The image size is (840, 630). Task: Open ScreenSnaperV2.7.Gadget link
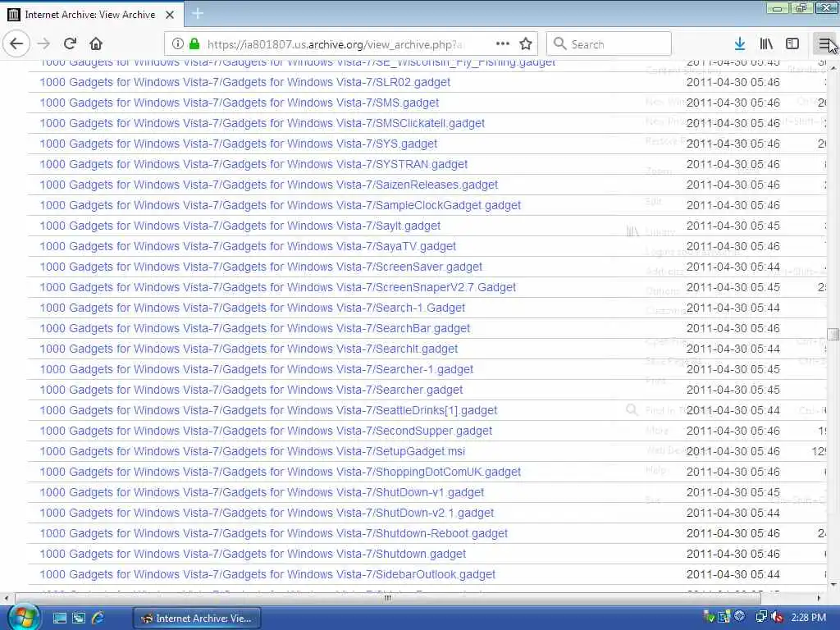(277, 287)
